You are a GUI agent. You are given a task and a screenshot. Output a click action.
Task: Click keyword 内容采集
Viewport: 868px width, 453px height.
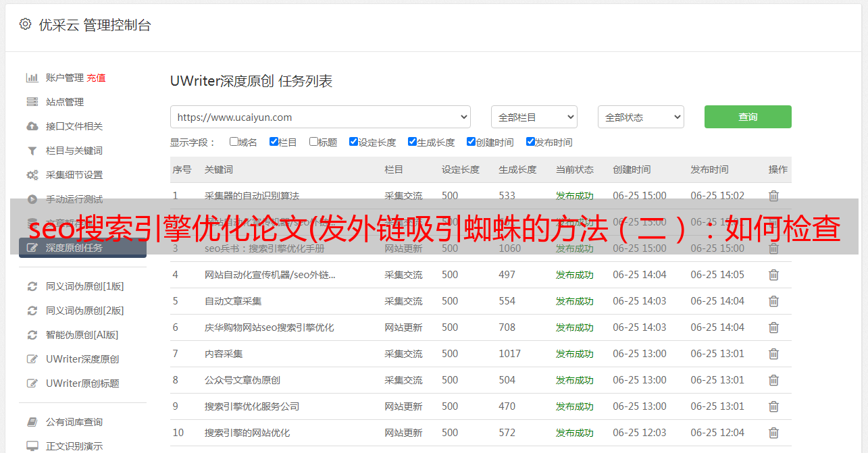point(224,354)
